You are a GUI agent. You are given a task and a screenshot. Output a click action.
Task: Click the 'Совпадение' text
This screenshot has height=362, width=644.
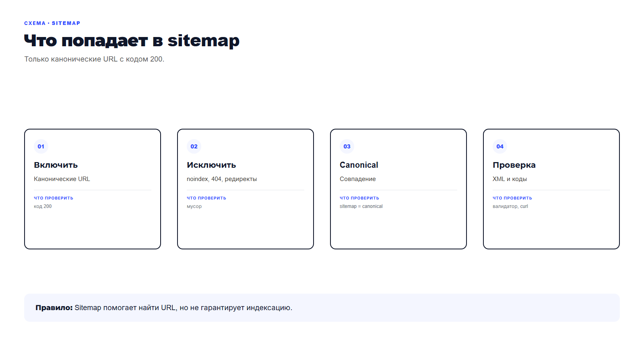(x=358, y=179)
